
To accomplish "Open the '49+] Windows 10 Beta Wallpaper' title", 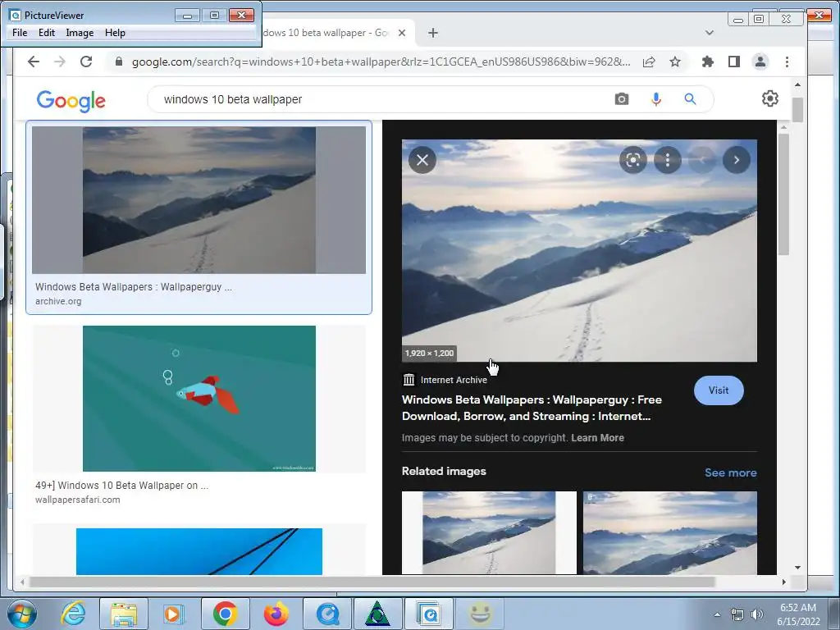I will pos(121,486).
